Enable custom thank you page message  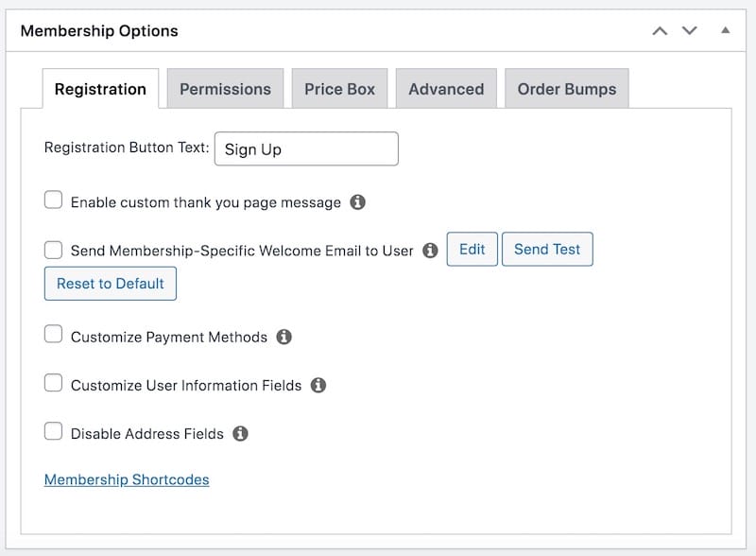click(53, 200)
